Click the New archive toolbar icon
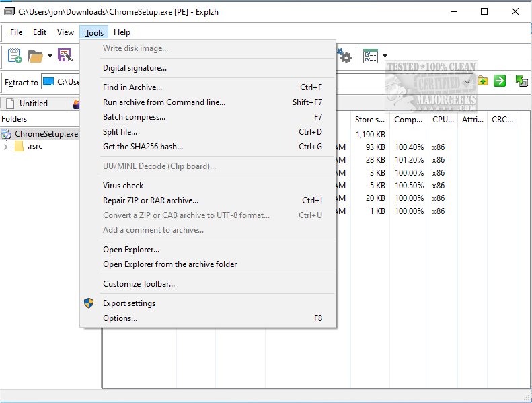 click(15, 55)
